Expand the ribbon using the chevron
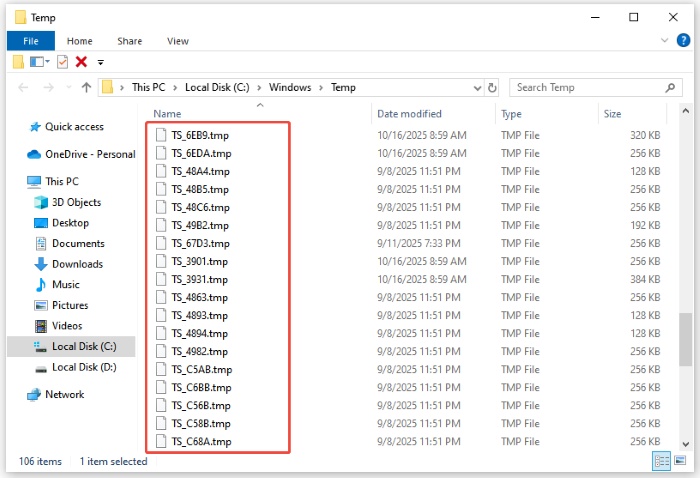Screen dimensions: 700x478 coord(664,40)
